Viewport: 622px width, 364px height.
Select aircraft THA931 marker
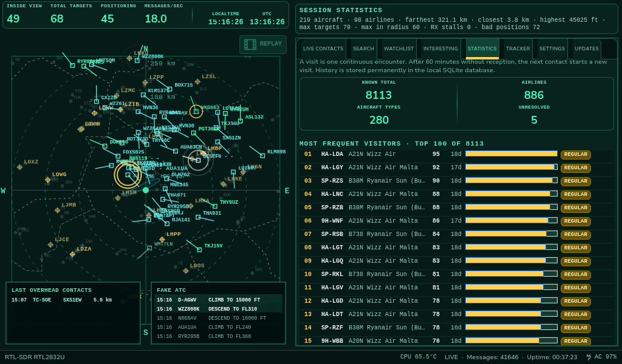click(x=198, y=217)
